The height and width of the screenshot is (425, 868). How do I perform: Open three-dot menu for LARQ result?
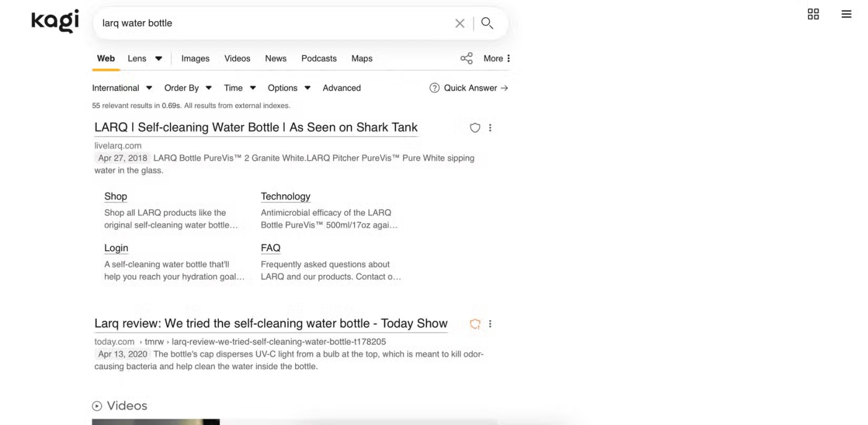(490, 128)
